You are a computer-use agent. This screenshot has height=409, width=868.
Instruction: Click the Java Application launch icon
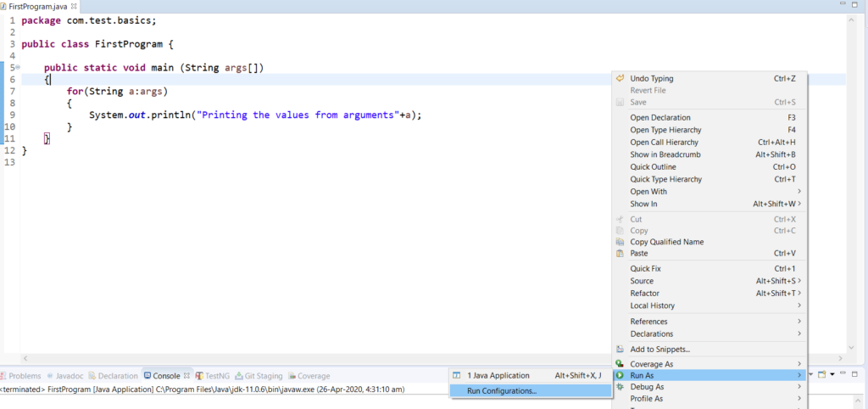click(x=456, y=375)
